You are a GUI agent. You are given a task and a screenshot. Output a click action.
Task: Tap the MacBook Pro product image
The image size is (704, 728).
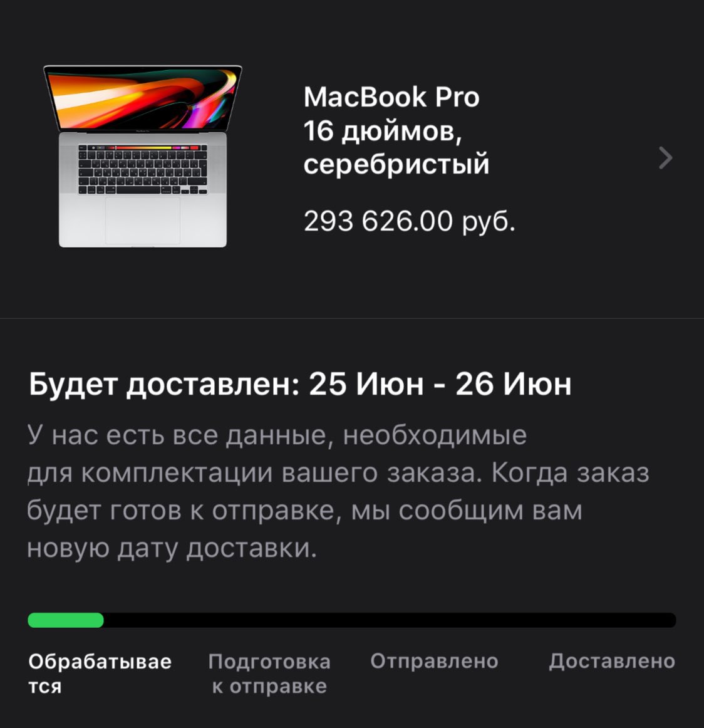[142, 156]
